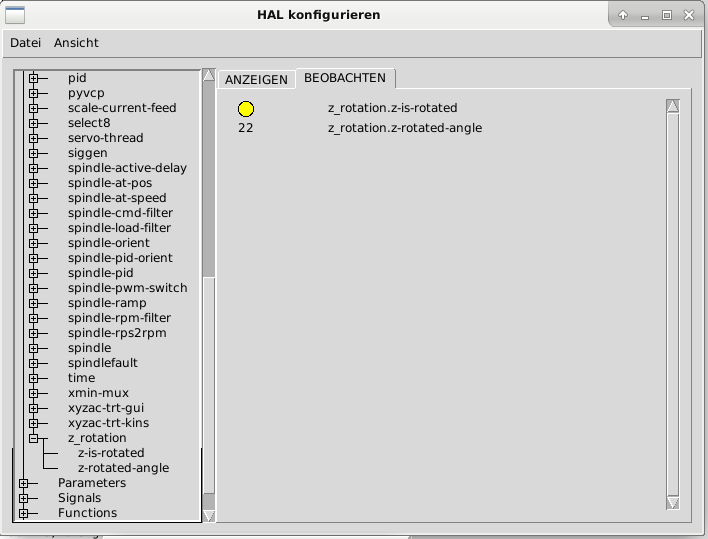Select the z-is-rotated pin in tree
The height and width of the screenshot is (539, 708).
click(x=111, y=453)
